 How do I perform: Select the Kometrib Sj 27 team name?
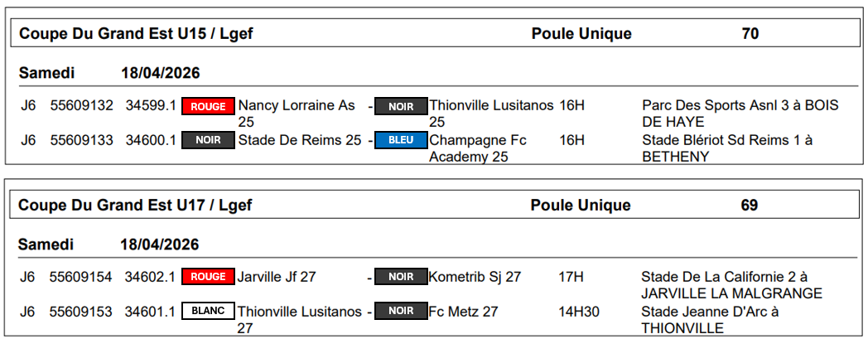tap(475, 277)
